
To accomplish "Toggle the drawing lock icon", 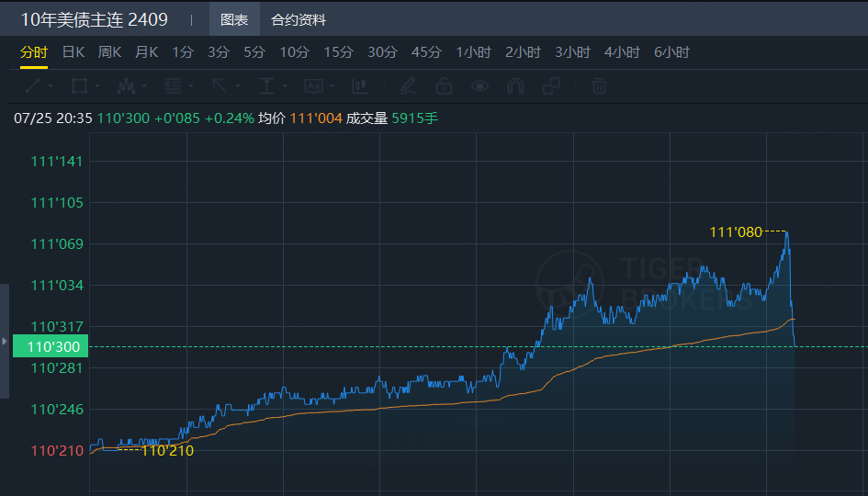I will [x=444, y=85].
